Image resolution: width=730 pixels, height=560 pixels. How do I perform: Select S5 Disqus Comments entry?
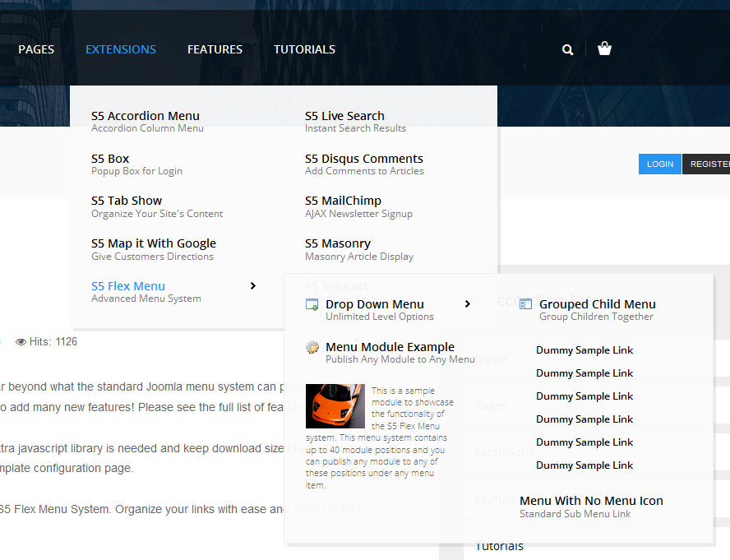(x=364, y=159)
